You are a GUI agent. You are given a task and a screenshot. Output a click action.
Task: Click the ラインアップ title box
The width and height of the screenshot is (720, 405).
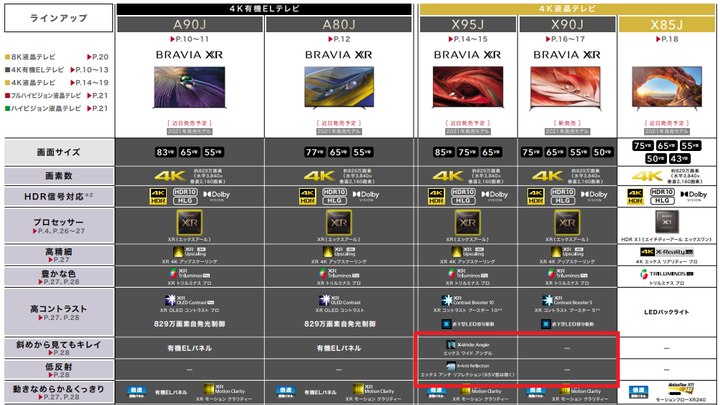pos(58,18)
